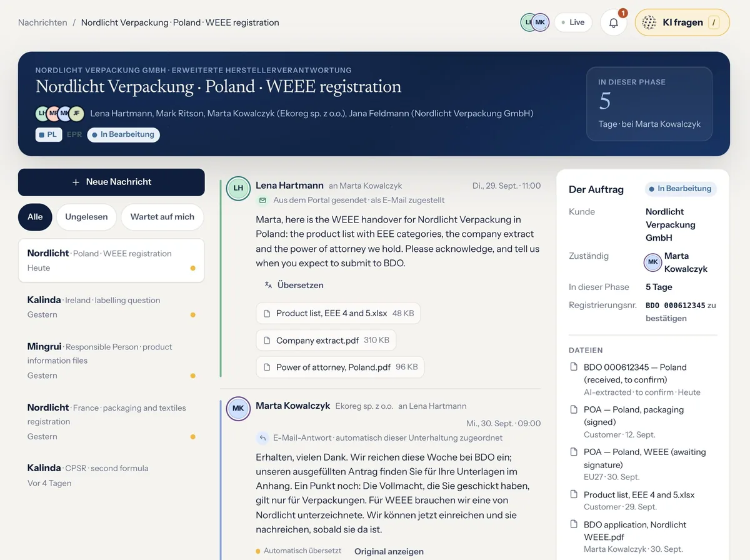
Task: Open POA — Poland, WEEE awaiting signature entry
Action: (643, 464)
